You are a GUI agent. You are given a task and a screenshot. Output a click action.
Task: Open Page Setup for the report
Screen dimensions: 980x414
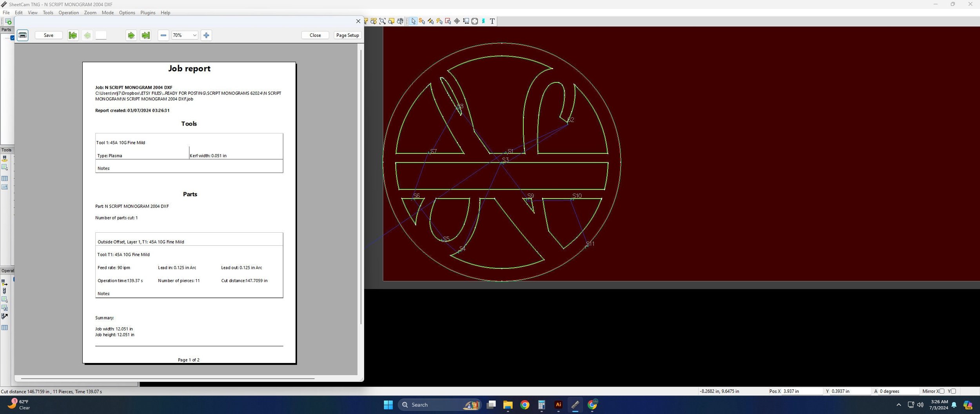pyautogui.click(x=348, y=35)
